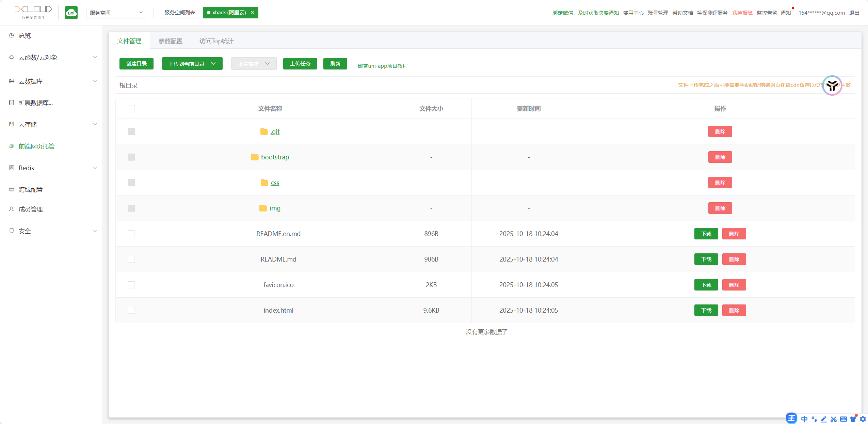Click the floating assistant avatar icon

point(832,85)
